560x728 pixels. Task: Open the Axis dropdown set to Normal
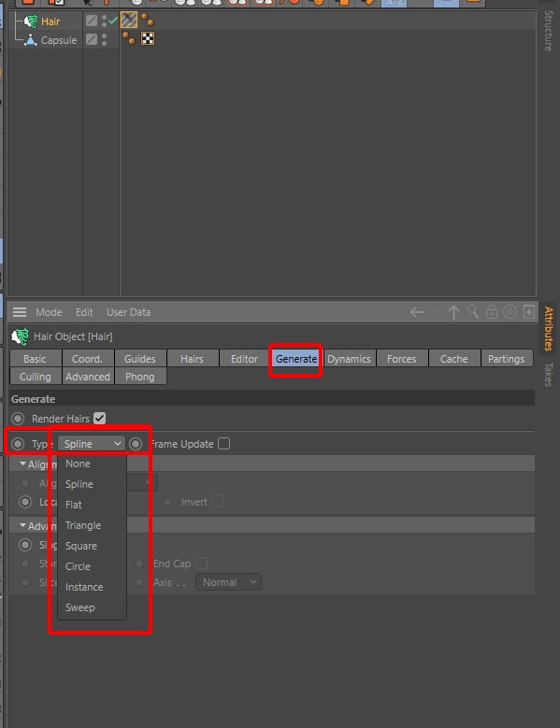(x=228, y=582)
